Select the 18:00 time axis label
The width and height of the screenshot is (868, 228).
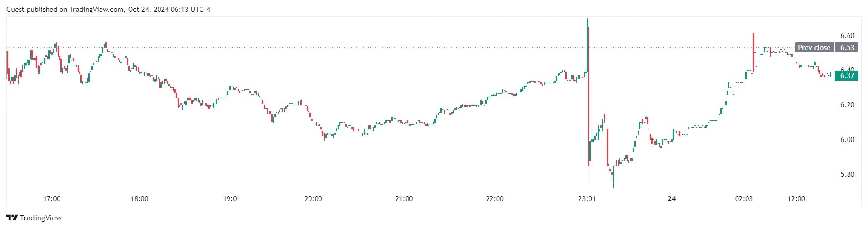(x=140, y=199)
